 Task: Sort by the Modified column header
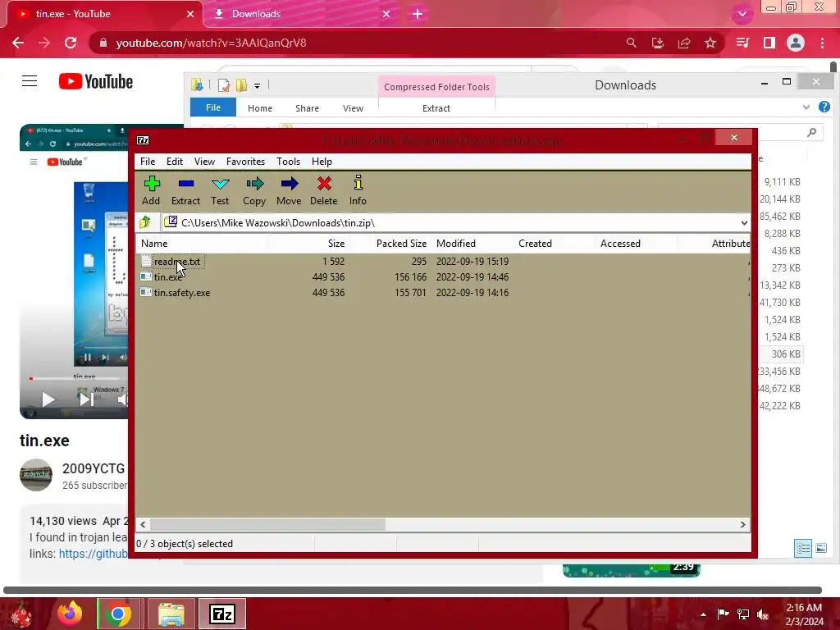[x=472, y=243]
